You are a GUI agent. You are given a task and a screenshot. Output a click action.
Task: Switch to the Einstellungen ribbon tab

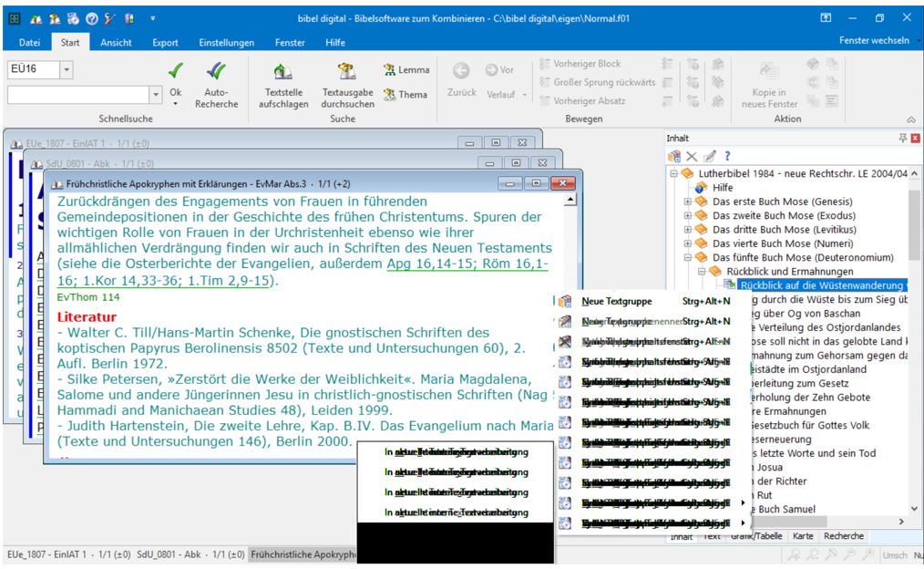227,43
